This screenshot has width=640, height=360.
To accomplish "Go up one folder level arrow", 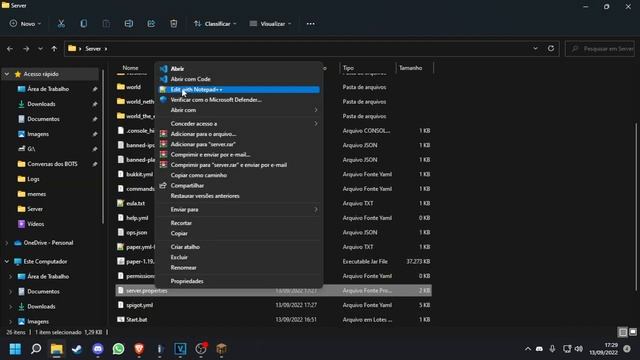I will point(54,49).
